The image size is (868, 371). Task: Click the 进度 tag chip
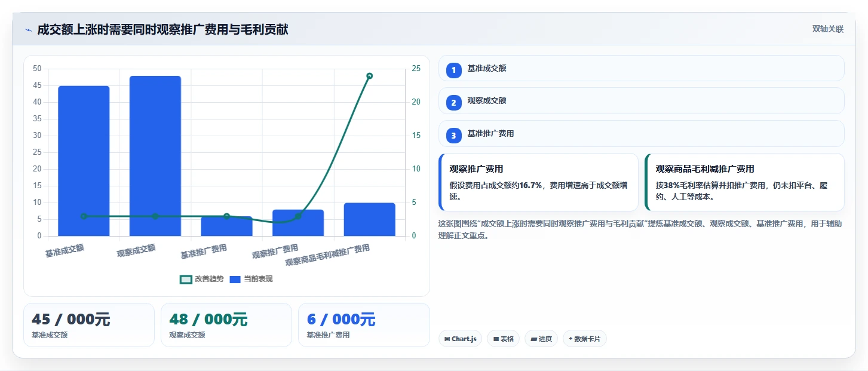pyautogui.click(x=541, y=339)
